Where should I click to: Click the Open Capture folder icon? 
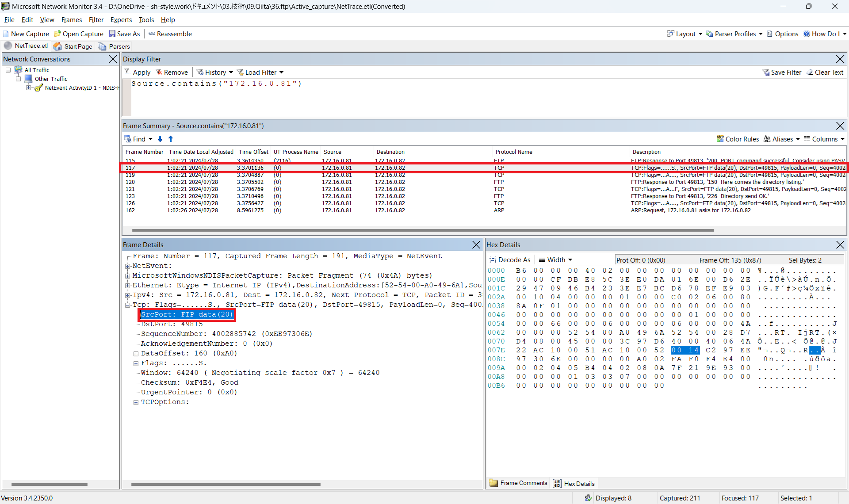57,34
